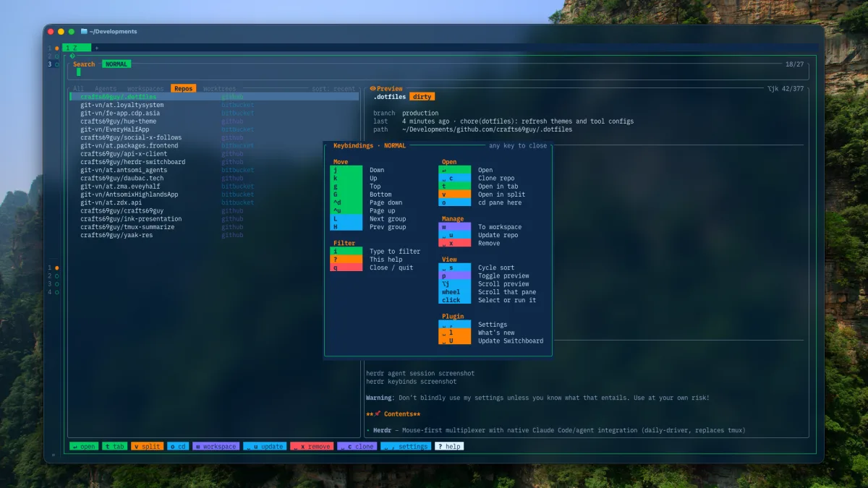The image size is (868, 488).
Task: Click the eye icon next to Preview
Action: point(373,89)
